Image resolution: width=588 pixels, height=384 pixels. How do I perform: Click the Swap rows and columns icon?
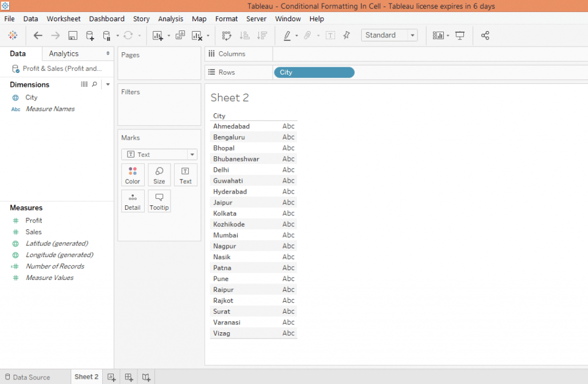226,36
